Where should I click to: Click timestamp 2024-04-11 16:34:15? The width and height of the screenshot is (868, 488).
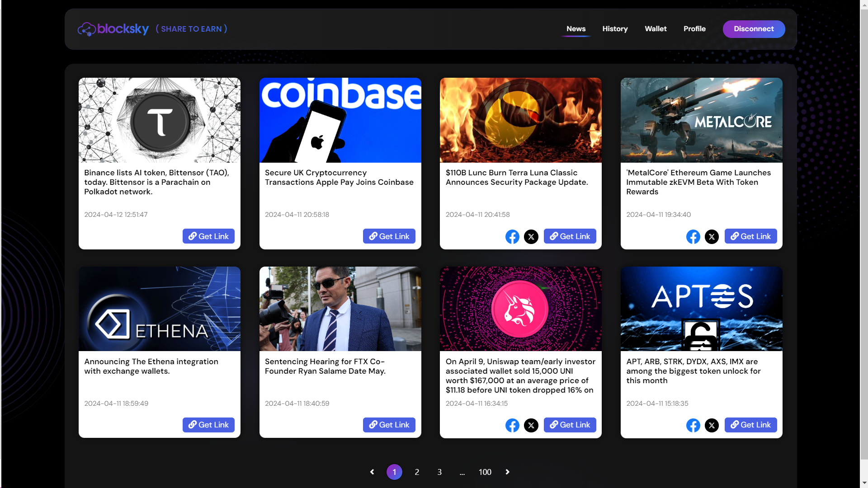(x=476, y=404)
